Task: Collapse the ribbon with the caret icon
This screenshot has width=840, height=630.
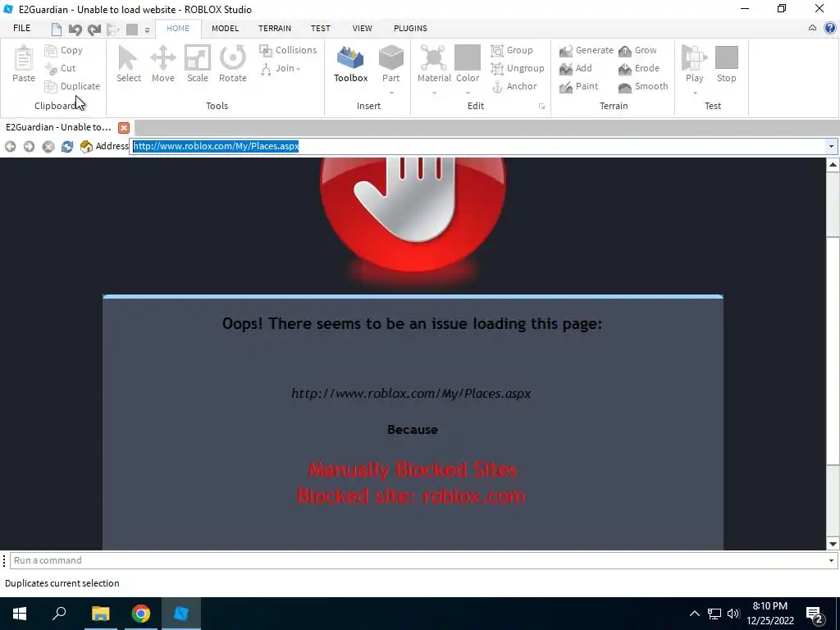Action: 813,28
